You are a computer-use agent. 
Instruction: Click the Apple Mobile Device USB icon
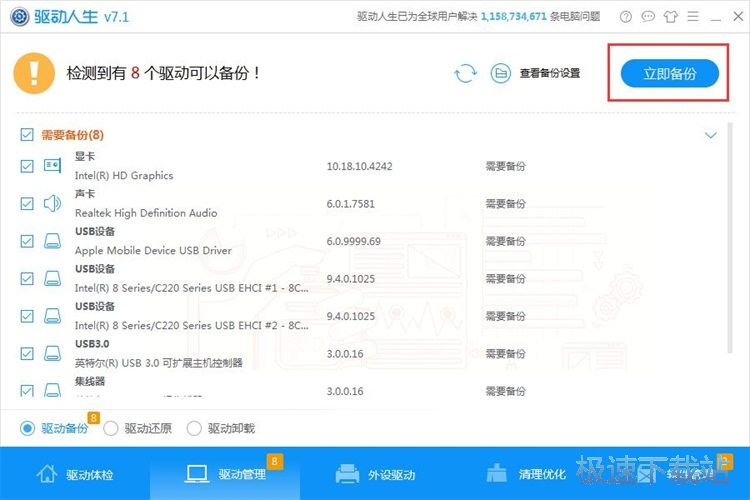click(52, 241)
